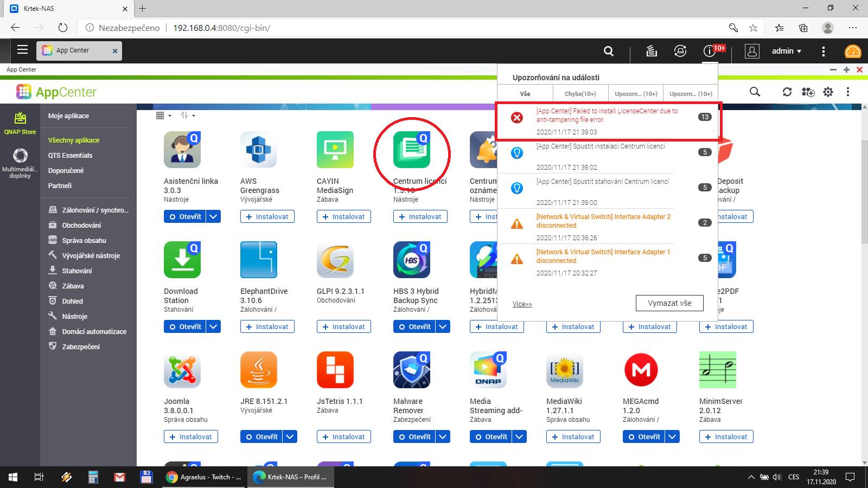This screenshot has height=488, width=868.
Task: Click AWS Greengrass app icon
Action: [x=259, y=150]
